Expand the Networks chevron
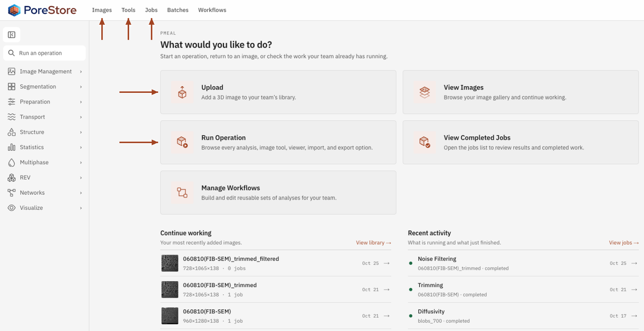 (81, 193)
